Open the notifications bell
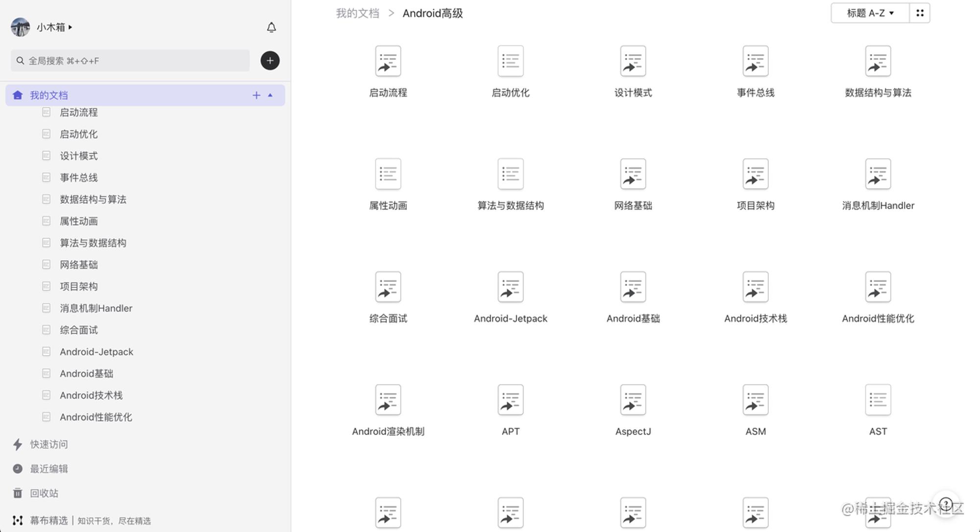The height and width of the screenshot is (532, 980). click(271, 27)
